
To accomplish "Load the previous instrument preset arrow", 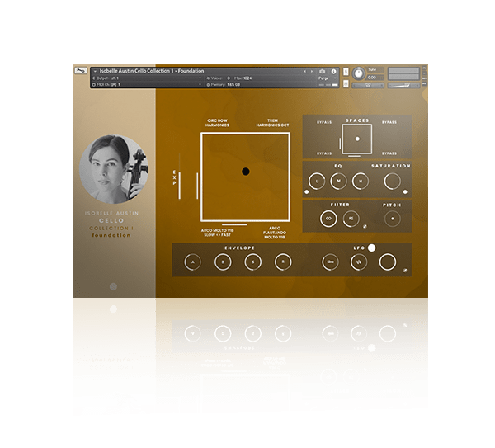I will [x=305, y=71].
